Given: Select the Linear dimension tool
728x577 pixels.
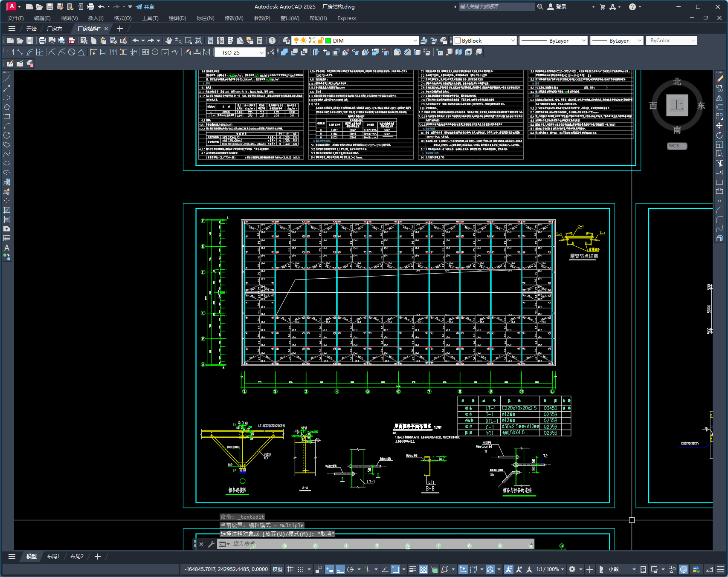Looking at the screenshot, I should pyautogui.click(x=10, y=52).
